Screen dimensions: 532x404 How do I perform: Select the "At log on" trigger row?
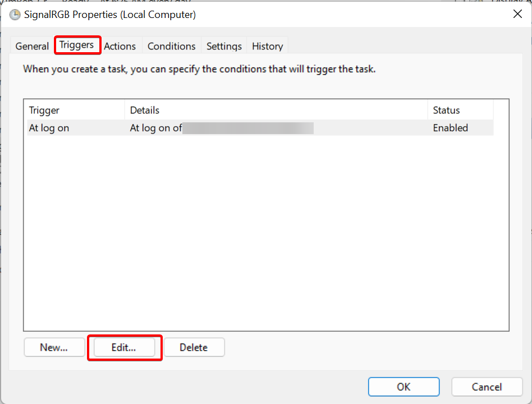[x=49, y=128]
